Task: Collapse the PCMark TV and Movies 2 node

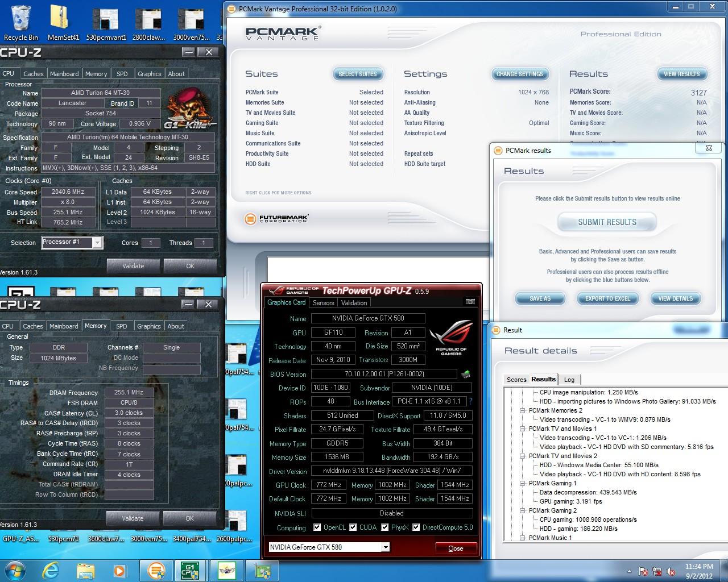Action: 522,456
